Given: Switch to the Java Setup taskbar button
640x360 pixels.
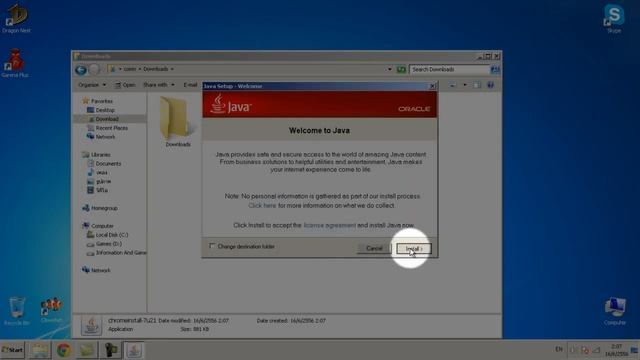Looking at the screenshot, I should click(134, 350).
